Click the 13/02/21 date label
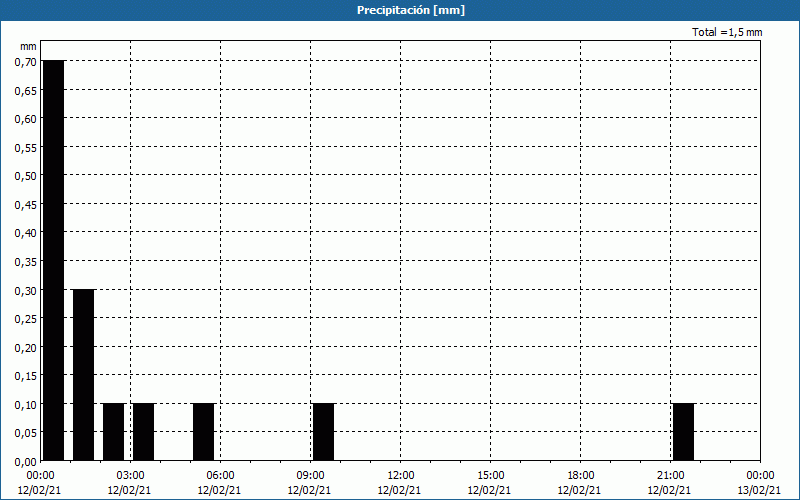This screenshot has height=500, width=800. (x=760, y=490)
